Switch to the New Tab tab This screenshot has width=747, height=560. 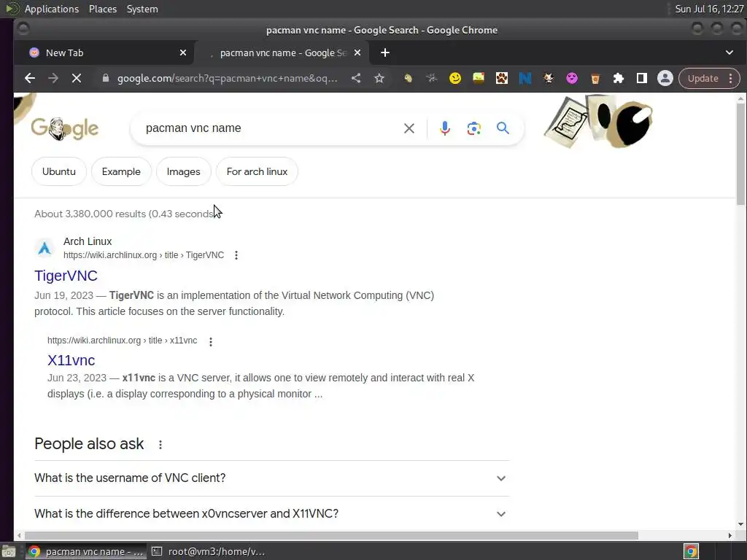click(x=104, y=52)
